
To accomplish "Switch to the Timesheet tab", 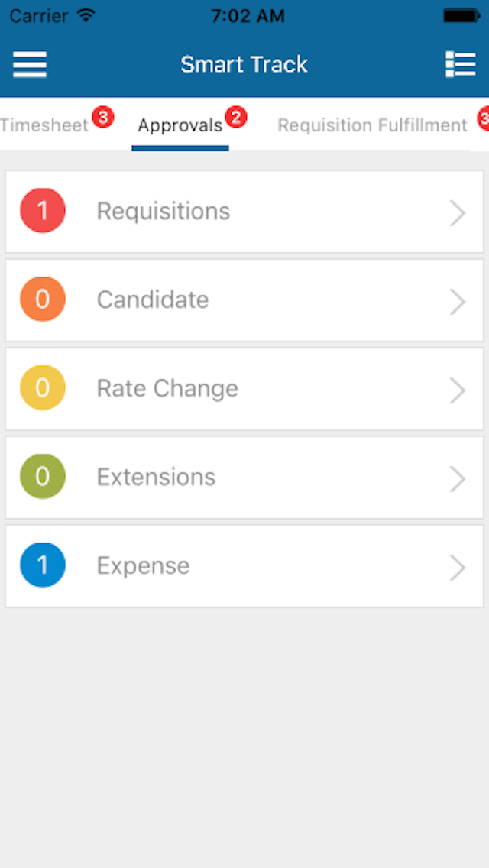I will pyautogui.click(x=44, y=125).
